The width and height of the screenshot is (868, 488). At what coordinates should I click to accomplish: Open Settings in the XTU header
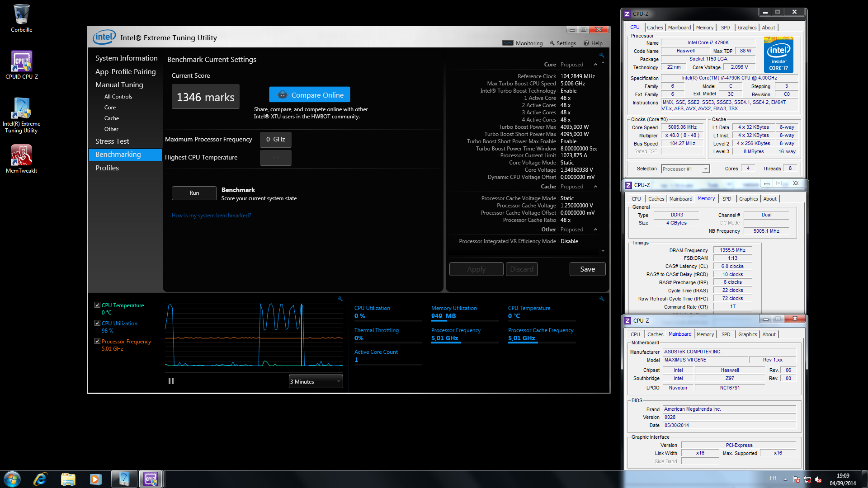coord(563,43)
